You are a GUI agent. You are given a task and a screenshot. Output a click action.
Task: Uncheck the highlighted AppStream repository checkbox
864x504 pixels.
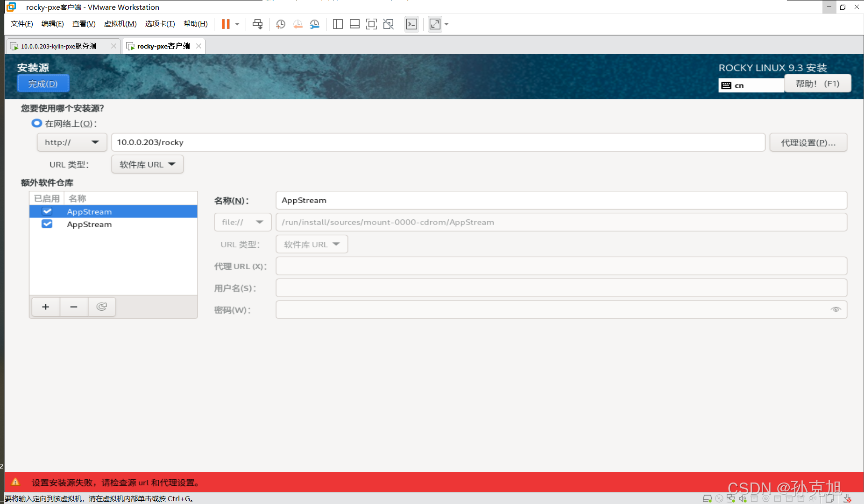click(x=47, y=211)
